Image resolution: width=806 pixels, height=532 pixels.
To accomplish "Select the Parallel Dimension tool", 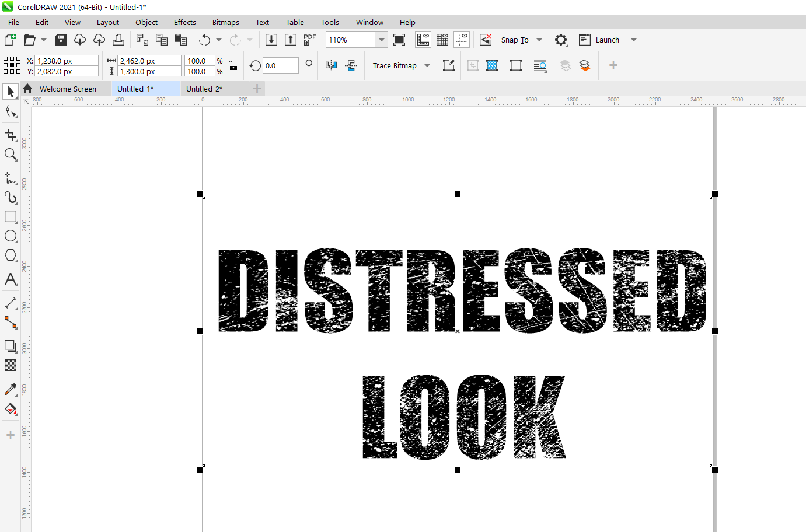I will (11, 303).
